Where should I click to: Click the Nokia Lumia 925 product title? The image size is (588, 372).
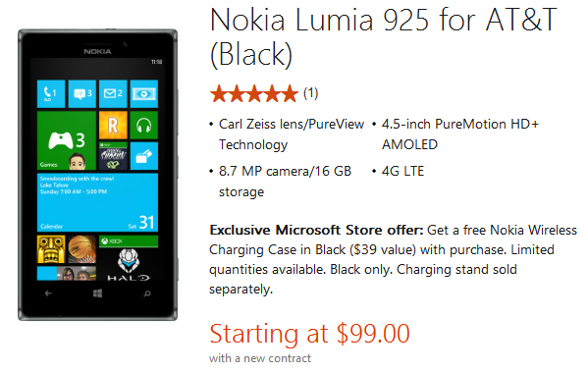[x=384, y=36]
